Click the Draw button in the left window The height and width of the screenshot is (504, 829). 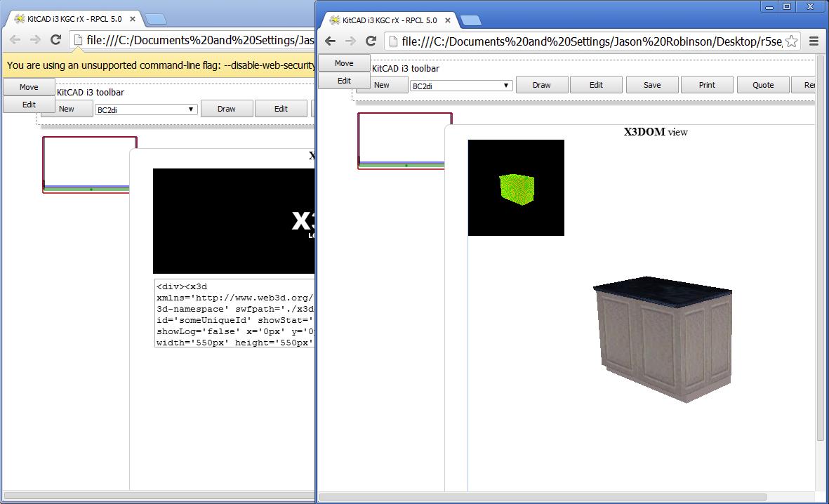click(227, 108)
